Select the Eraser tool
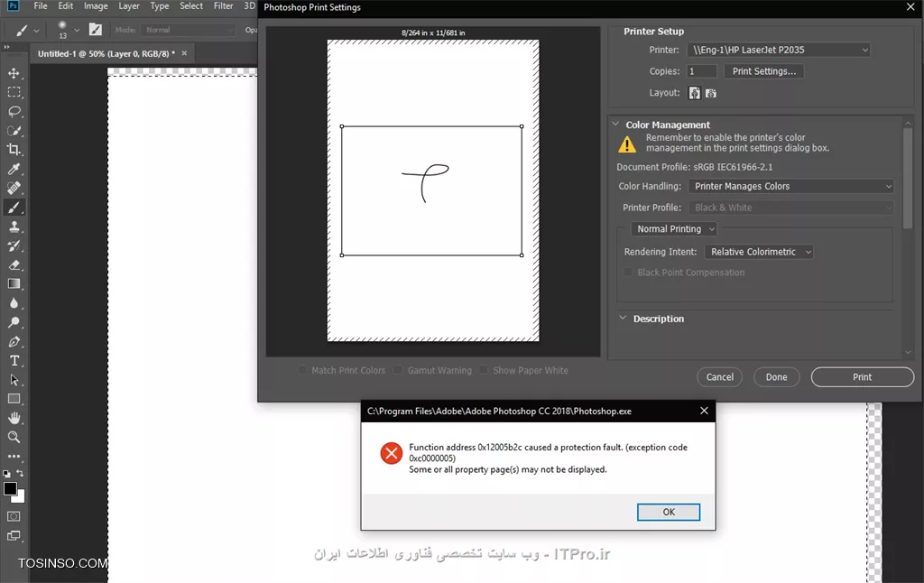 14,264
